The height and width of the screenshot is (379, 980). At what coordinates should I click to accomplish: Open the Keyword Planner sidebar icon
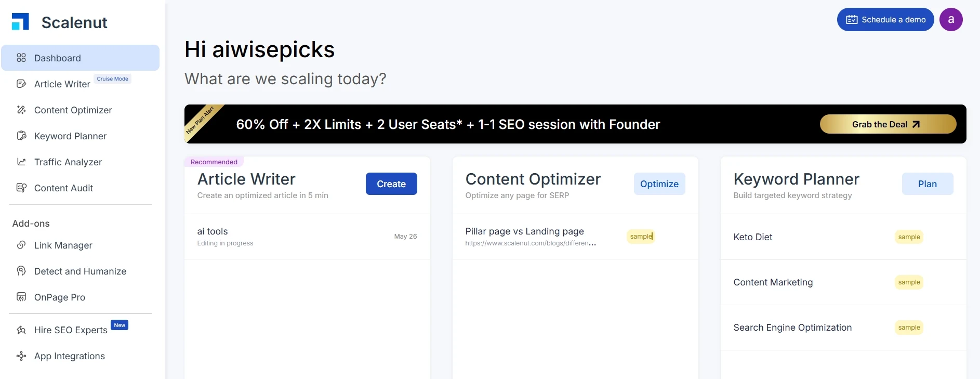point(21,136)
